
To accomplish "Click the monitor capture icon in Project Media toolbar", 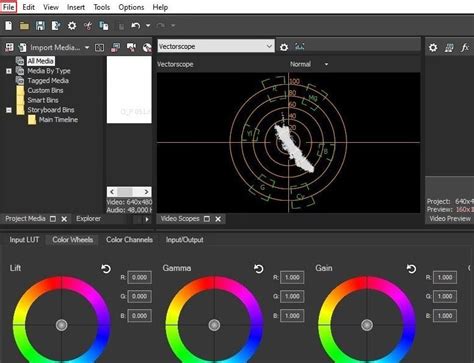I will click(115, 47).
